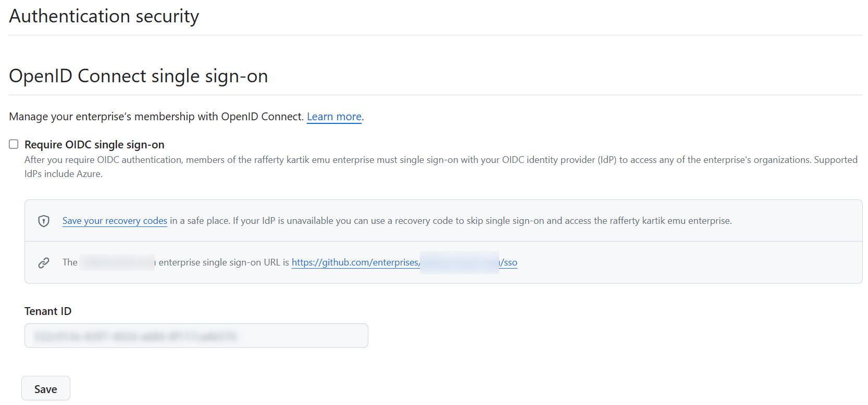Click the 'Require OIDC single sign-on' label text
868x405 pixels.
(94, 145)
